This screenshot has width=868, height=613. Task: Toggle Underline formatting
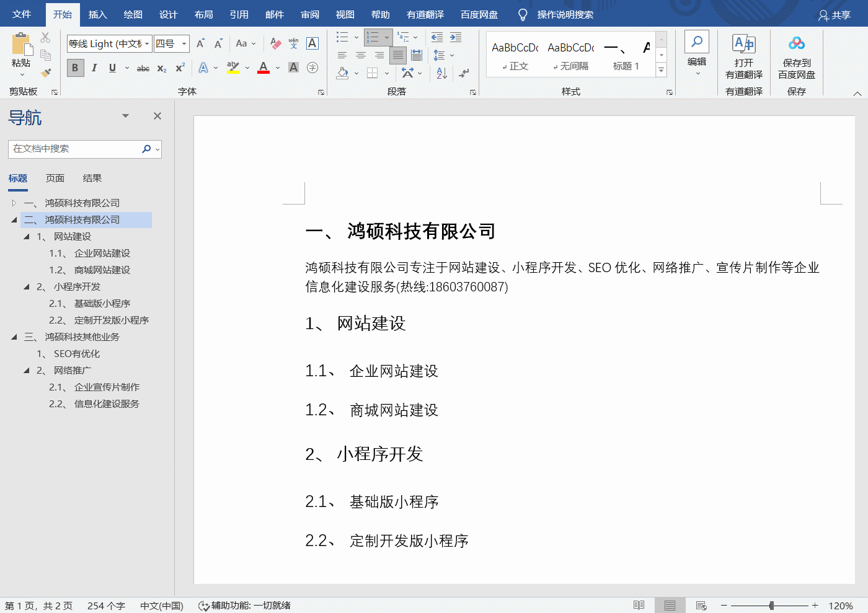(x=112, y=68)
